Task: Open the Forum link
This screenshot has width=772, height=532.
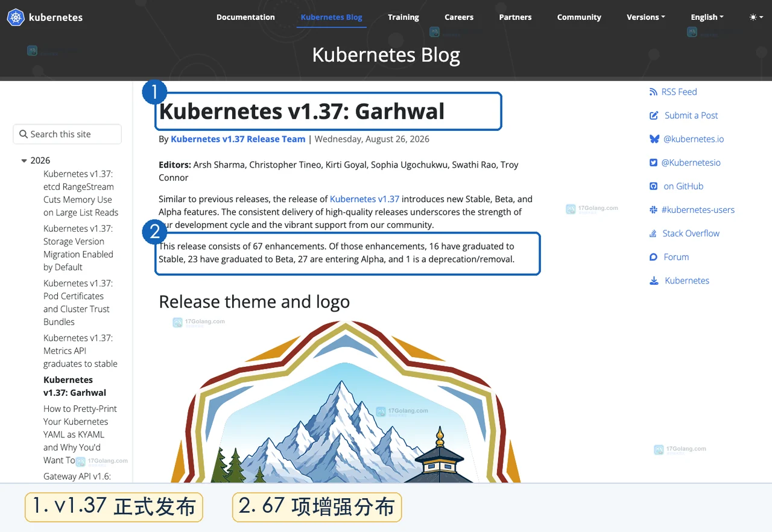Action: click(x=676, y=257)
